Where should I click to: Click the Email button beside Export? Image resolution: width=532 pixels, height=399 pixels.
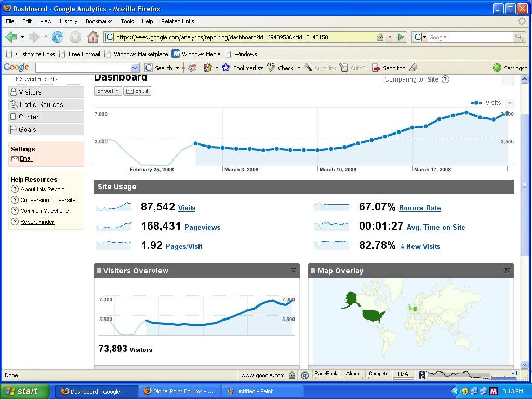pyautogui.click(x=137, y=91)
